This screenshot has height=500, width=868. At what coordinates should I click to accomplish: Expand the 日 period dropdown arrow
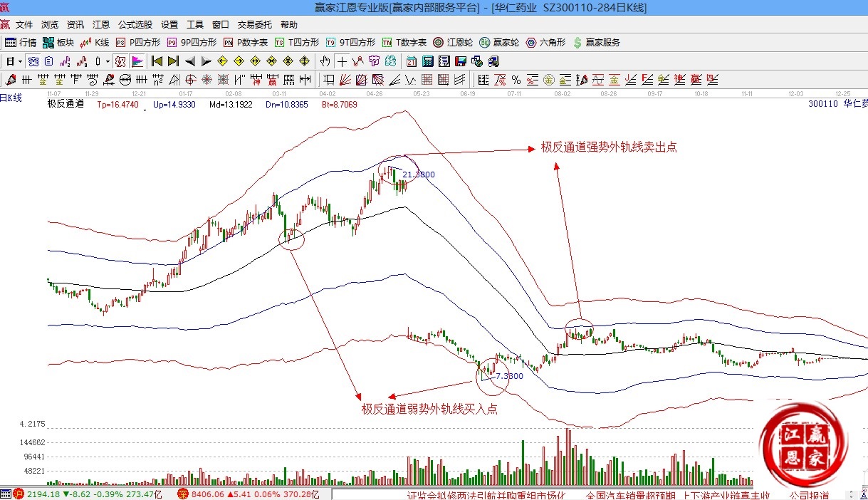click(x=20, y=61)
